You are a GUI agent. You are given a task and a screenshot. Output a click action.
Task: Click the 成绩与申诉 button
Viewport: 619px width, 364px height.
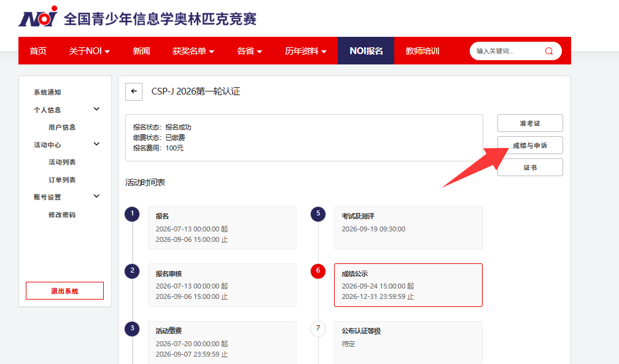[530, 145]
